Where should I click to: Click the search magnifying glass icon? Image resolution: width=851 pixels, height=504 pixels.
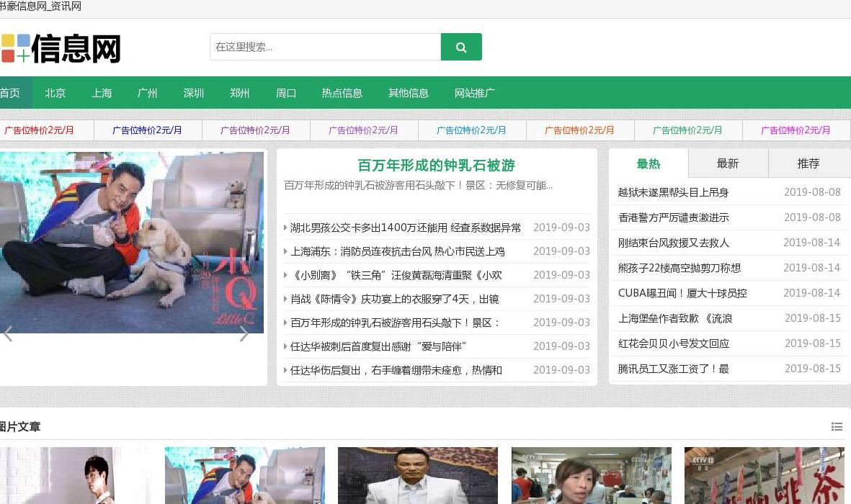click(461, 46)
